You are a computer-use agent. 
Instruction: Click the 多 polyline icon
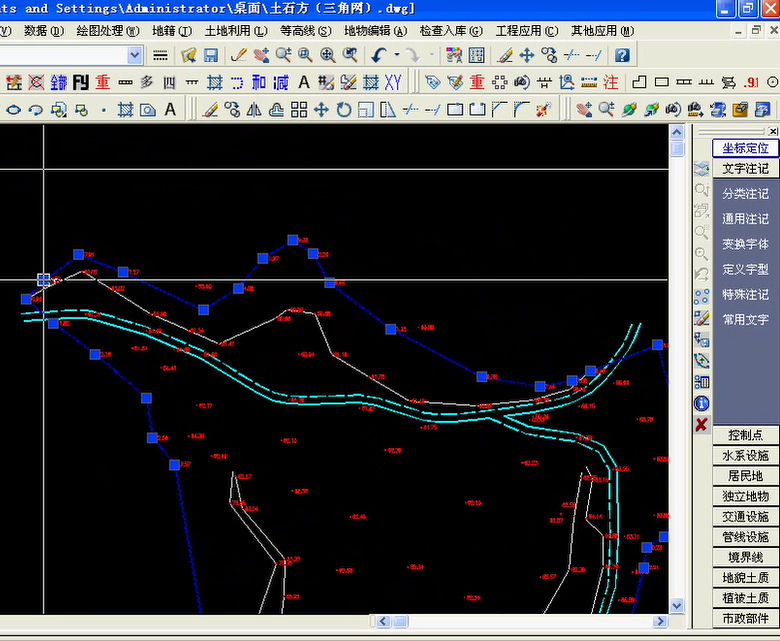(x=147, y=82)
